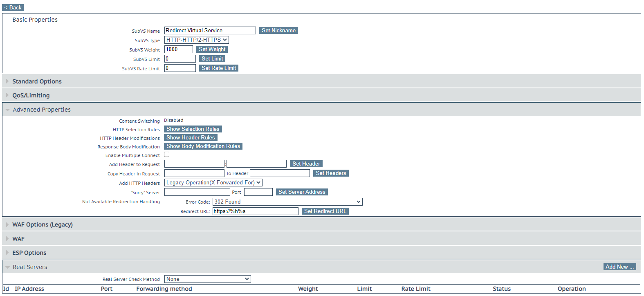
Task: Click the SubVS Rate Limit input field
Action: 180,68
